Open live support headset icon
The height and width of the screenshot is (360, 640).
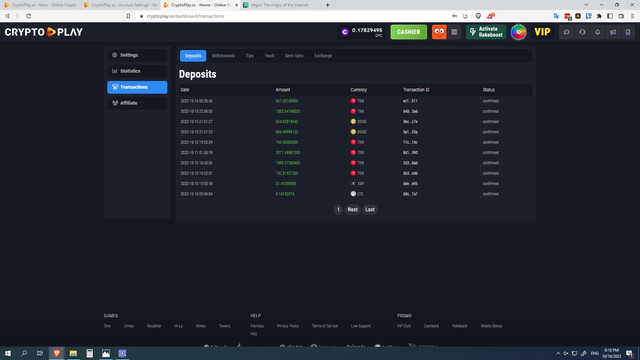point(582,32)
